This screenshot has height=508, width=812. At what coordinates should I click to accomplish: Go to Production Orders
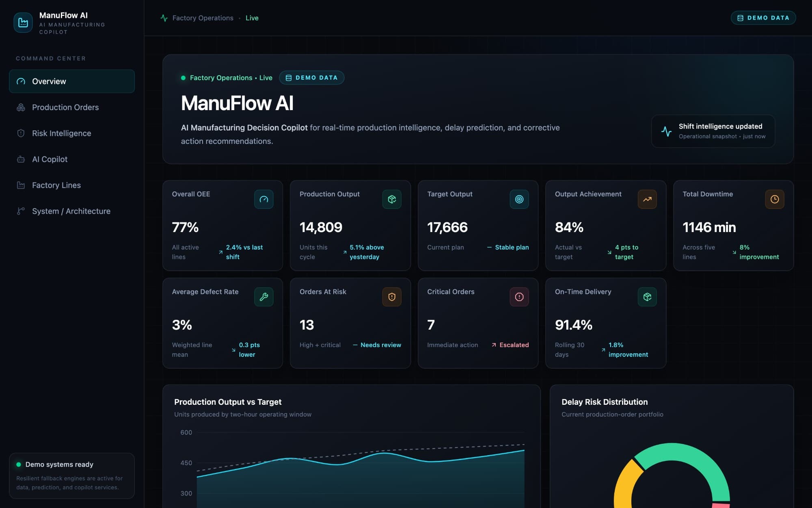pos(72,107)
